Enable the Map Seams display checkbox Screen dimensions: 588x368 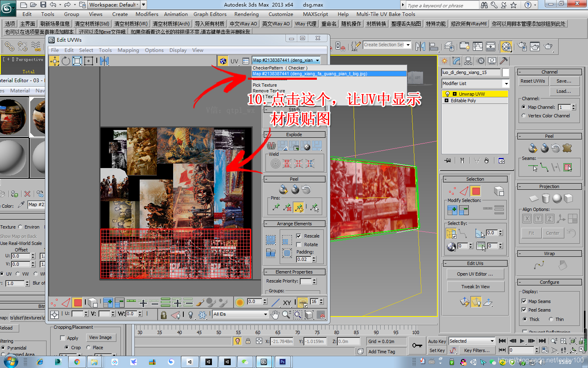coord(524,301)
